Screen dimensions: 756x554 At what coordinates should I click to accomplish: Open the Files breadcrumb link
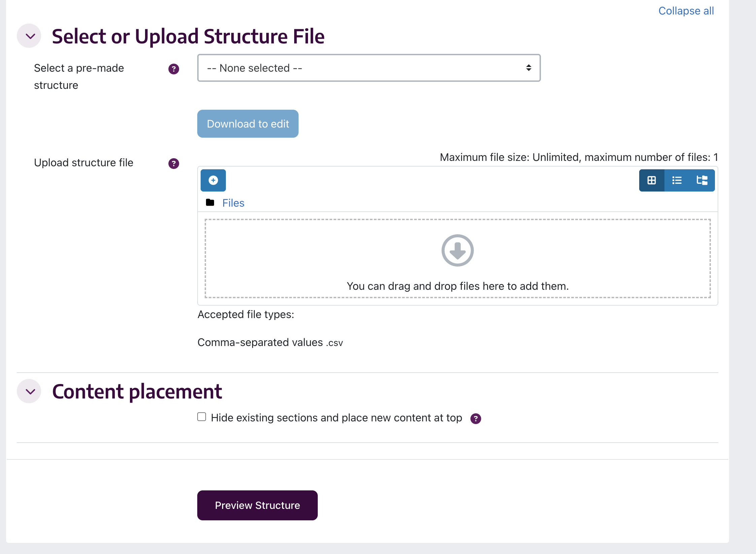[233, 203]
